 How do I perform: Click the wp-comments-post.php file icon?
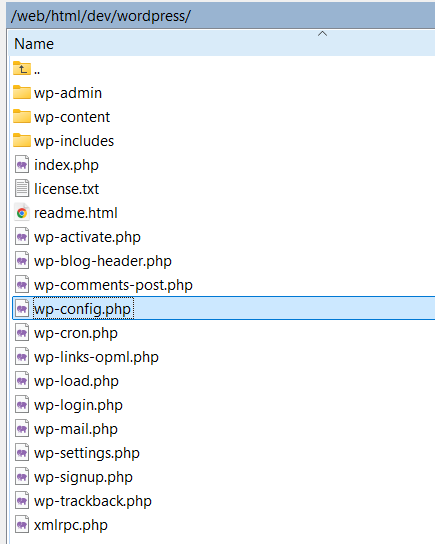coord(22,284)
